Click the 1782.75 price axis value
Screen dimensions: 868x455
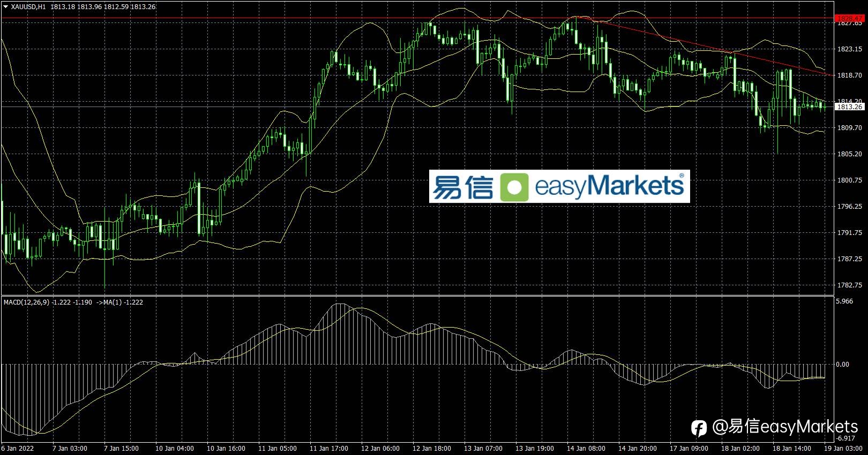849,285
